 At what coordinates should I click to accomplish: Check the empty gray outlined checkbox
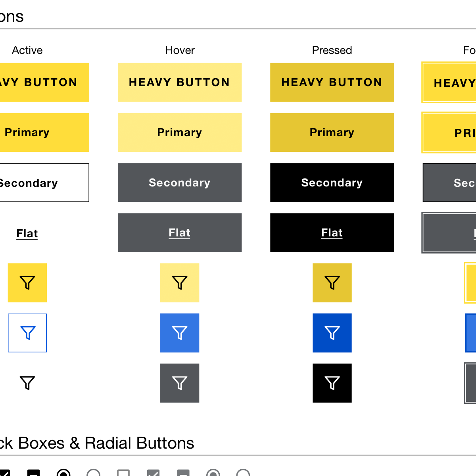(x=123, y=473)
